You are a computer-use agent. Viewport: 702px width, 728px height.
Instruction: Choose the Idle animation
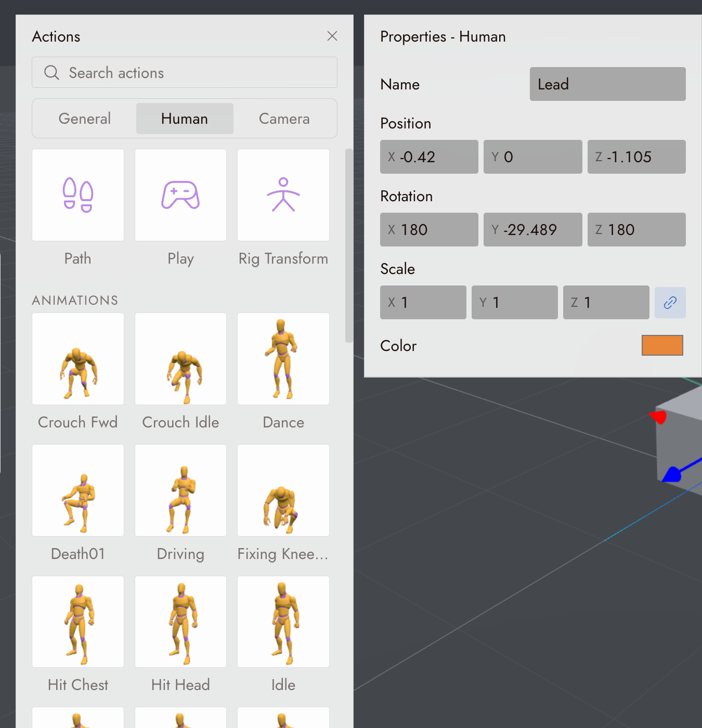pyautogui.click(x=283, y=621)
